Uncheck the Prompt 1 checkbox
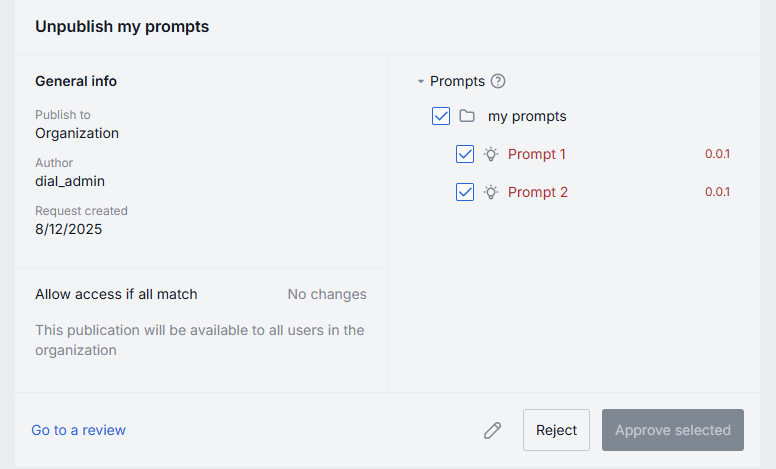 click(x=465, y=154)
